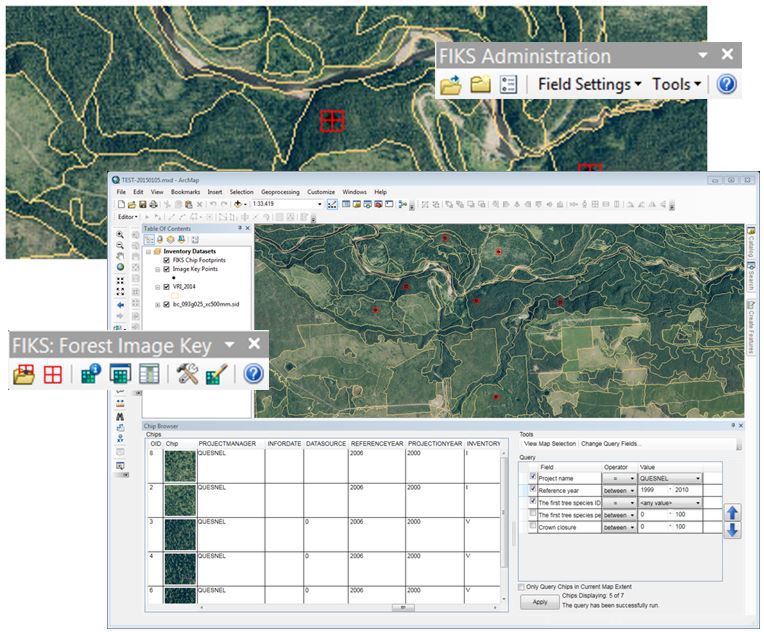Open the Bookmarks menu
The width and height of the screenshot is (764, 632).
(185, 192)
